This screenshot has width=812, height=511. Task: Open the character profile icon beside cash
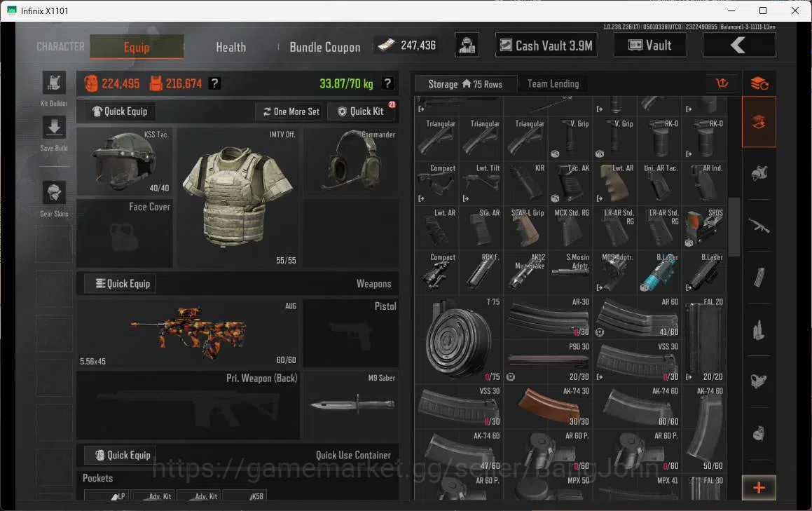click(467, 46)
